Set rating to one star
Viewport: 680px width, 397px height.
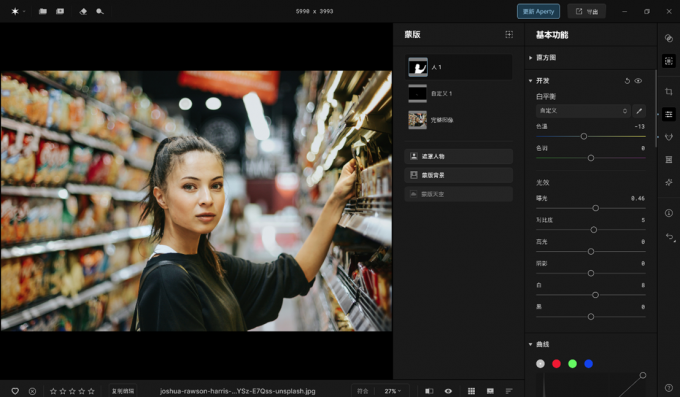click(53, 391)
